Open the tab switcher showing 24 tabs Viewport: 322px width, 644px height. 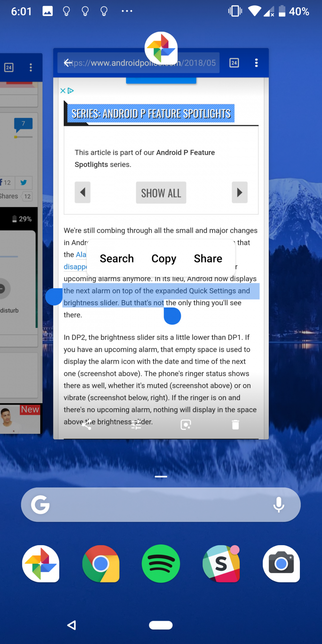pos(234,63)
